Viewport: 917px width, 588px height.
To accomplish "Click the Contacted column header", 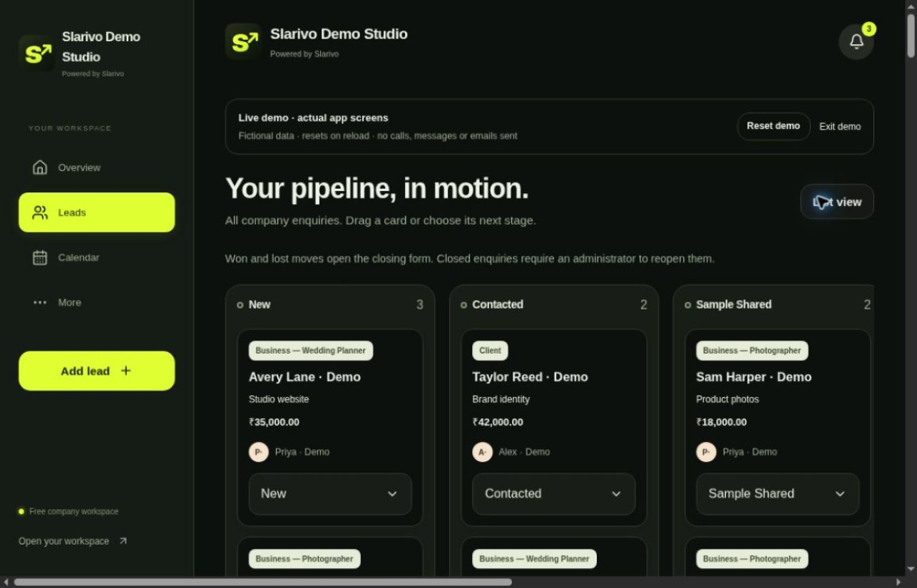I will (x=498, y=304).
